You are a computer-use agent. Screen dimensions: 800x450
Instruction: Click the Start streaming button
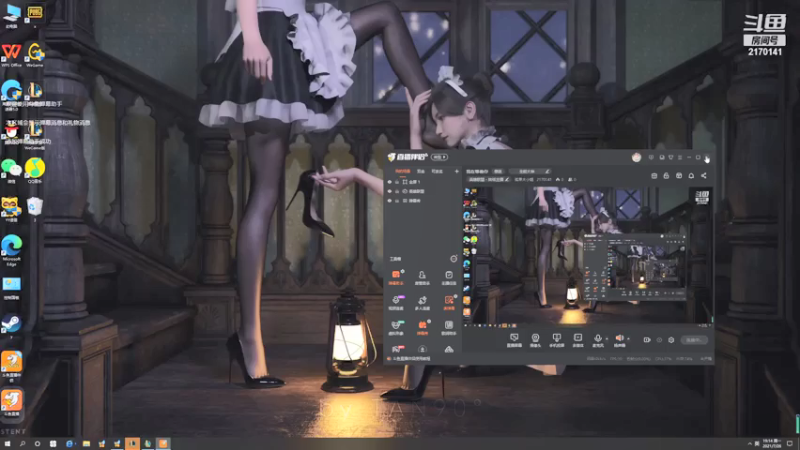point(694,340)
